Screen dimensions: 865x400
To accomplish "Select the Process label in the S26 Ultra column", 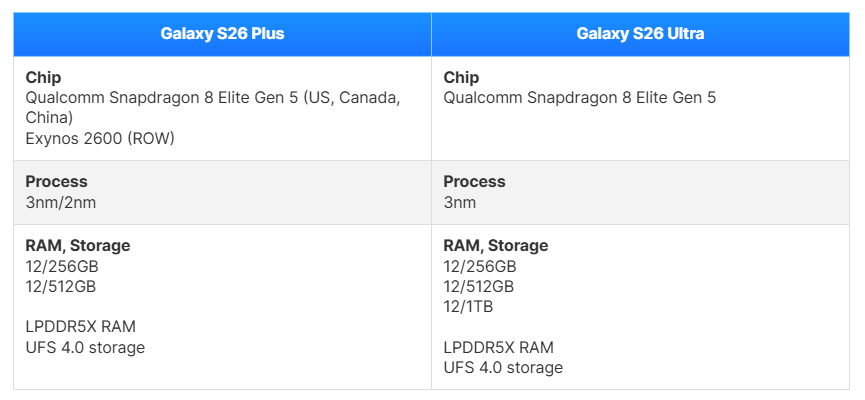I will pyautogui.click(x=474, y=182).
